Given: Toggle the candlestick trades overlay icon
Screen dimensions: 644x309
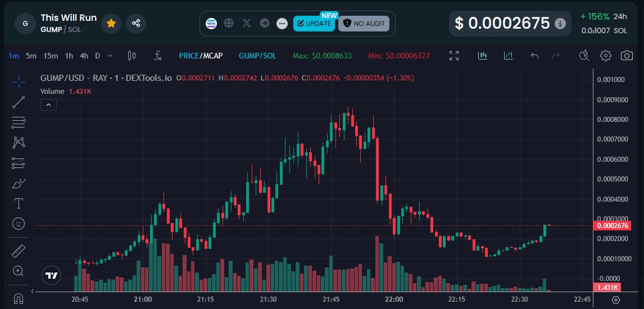Looking at the screenshot, I should [x=483, y=56].
